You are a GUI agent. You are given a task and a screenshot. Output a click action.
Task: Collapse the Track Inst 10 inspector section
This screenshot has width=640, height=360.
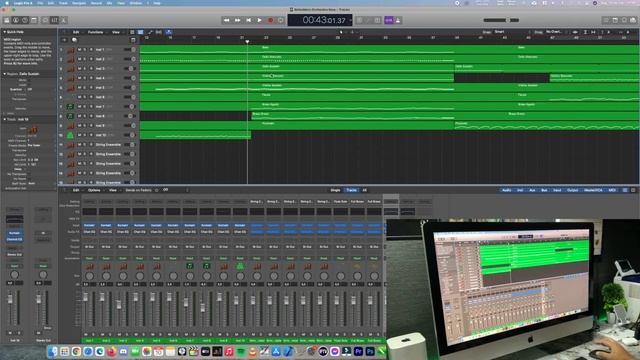pos(4,119)
